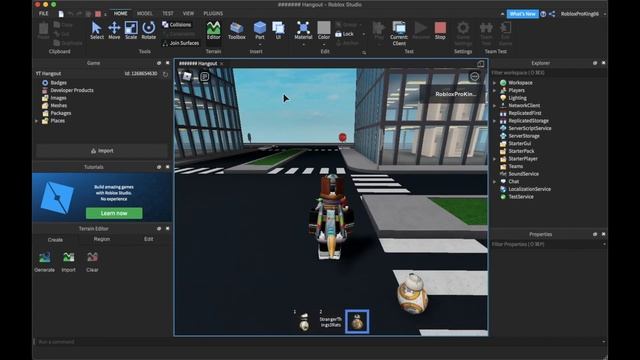The image size is (640, 360).
Task: Click the Run a command bar
Action: click(x=319, y=341)
